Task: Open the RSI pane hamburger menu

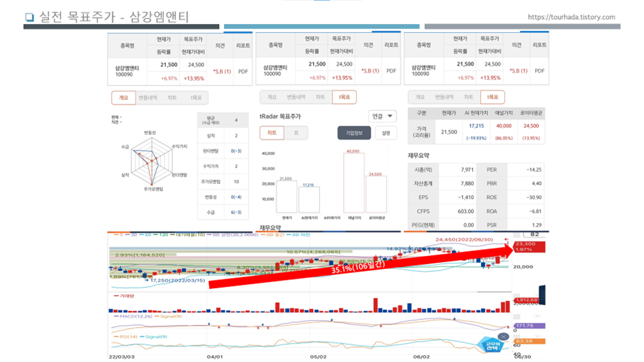Action: pyautogui.click(x=517, y=337)
